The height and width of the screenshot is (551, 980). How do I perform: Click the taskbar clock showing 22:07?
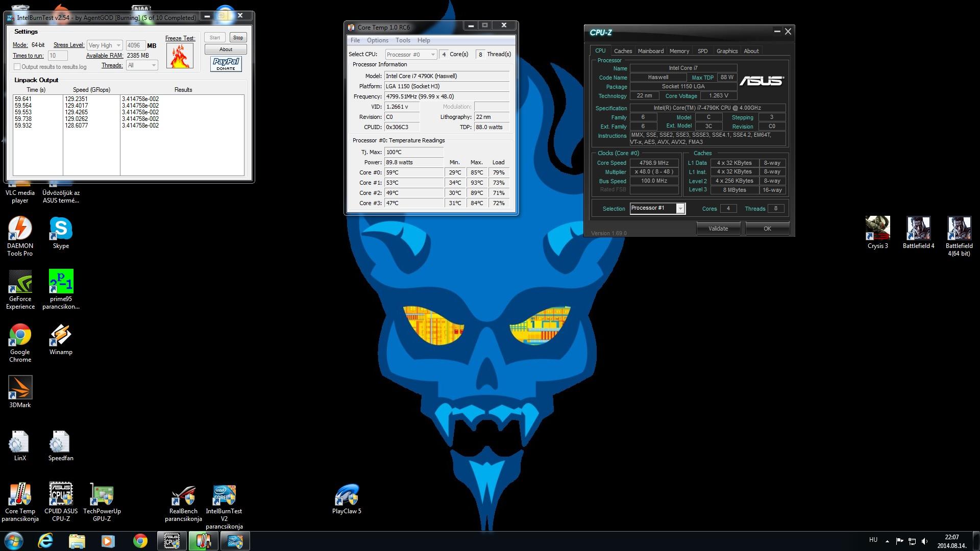[951, 541]
